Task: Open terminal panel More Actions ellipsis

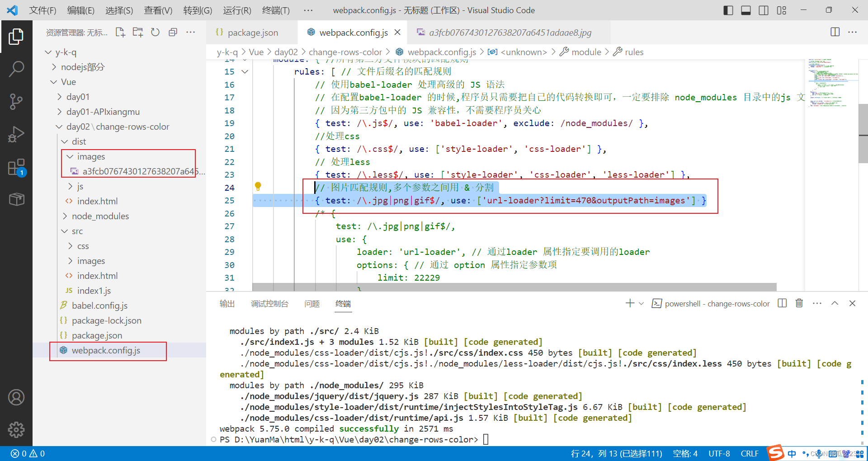Action: click(x=817, y=303)
